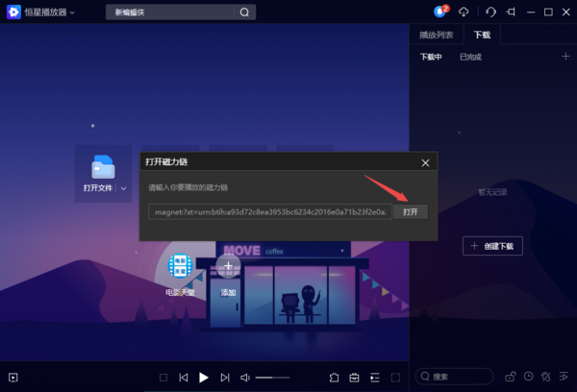This screenshot has width=577, height=392.
Task: Open the history clock icon
Action: 528,377
